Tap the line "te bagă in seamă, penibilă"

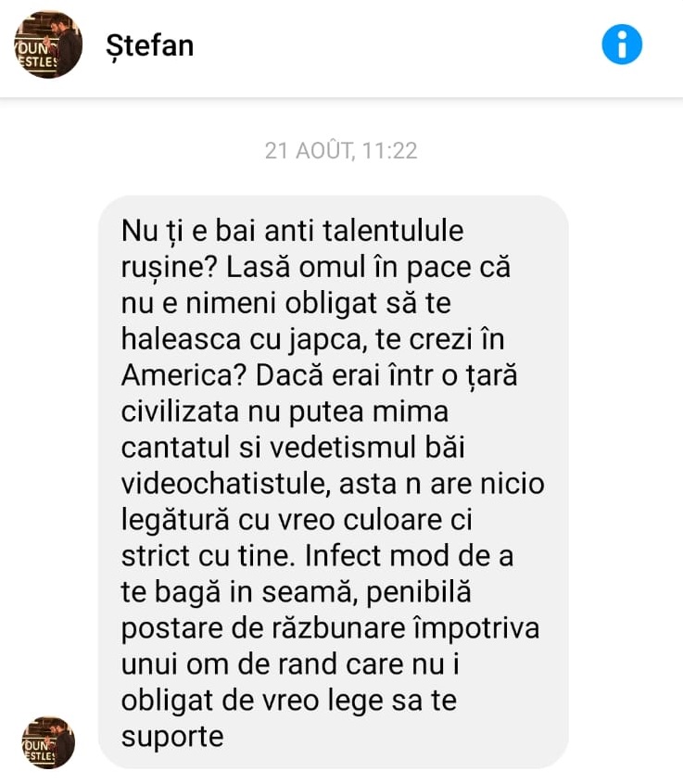point(297,592)
